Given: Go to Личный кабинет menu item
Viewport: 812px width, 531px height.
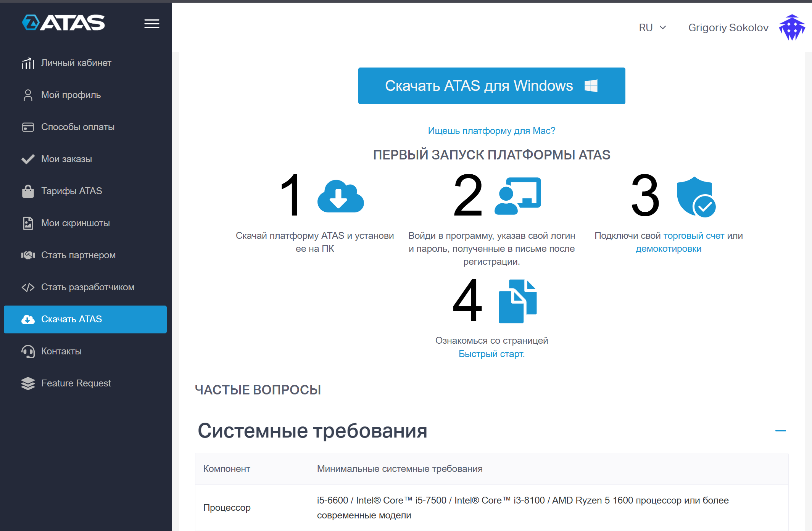Looking at the screenshot, I should click(x=76, y=63).
